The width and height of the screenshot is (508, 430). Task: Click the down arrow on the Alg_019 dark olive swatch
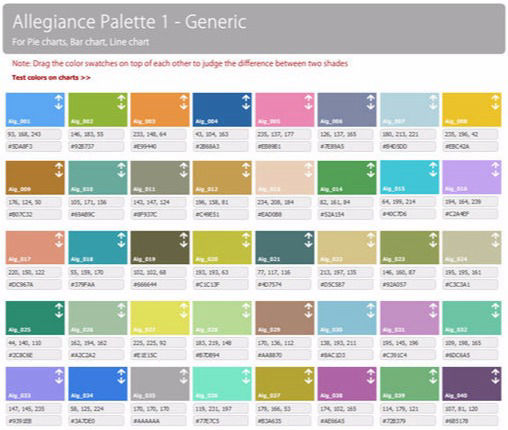184,244
